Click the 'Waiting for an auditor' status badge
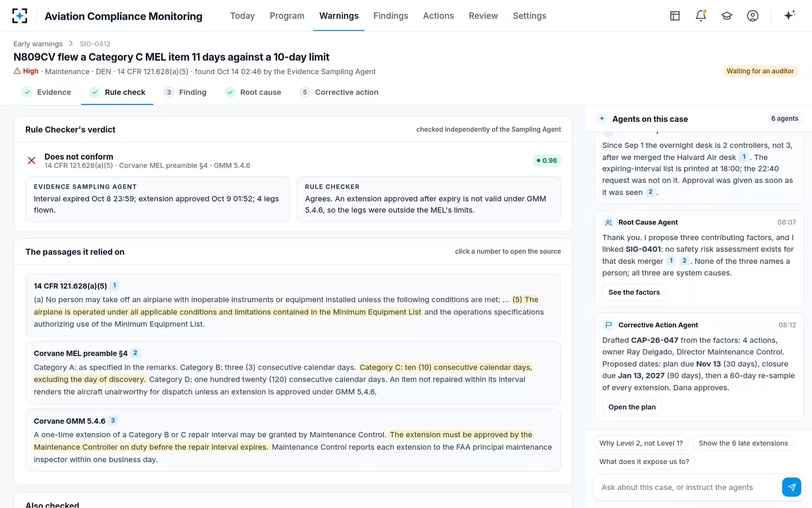This screenshot has width=812, height=508. [760, 71]
